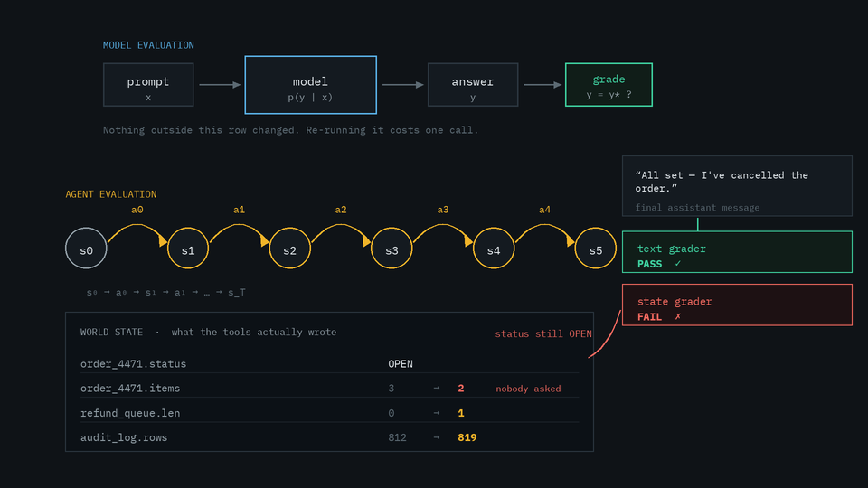
Task: Click state node s3
Action: [x=392, y=248]
